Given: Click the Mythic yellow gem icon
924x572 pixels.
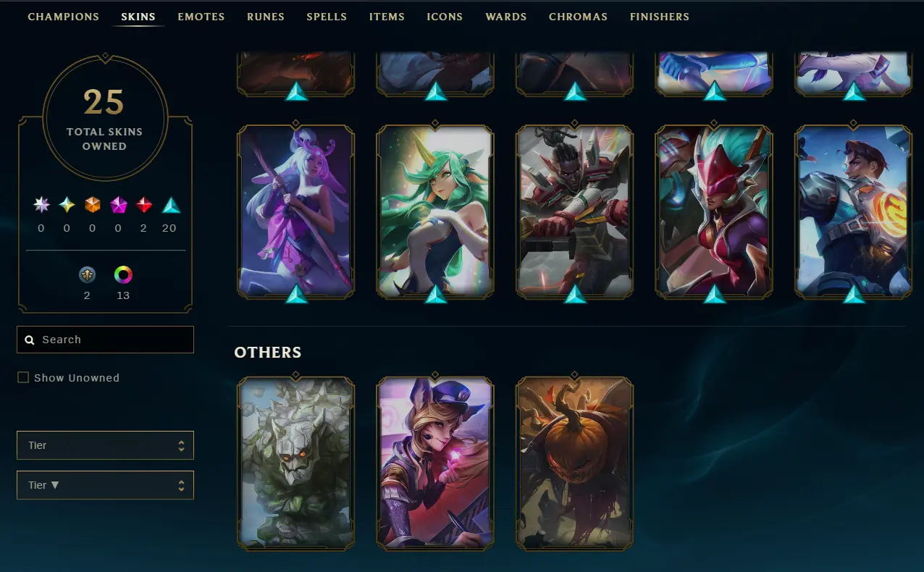Looking at the screenshot, I should pos(67,206).
